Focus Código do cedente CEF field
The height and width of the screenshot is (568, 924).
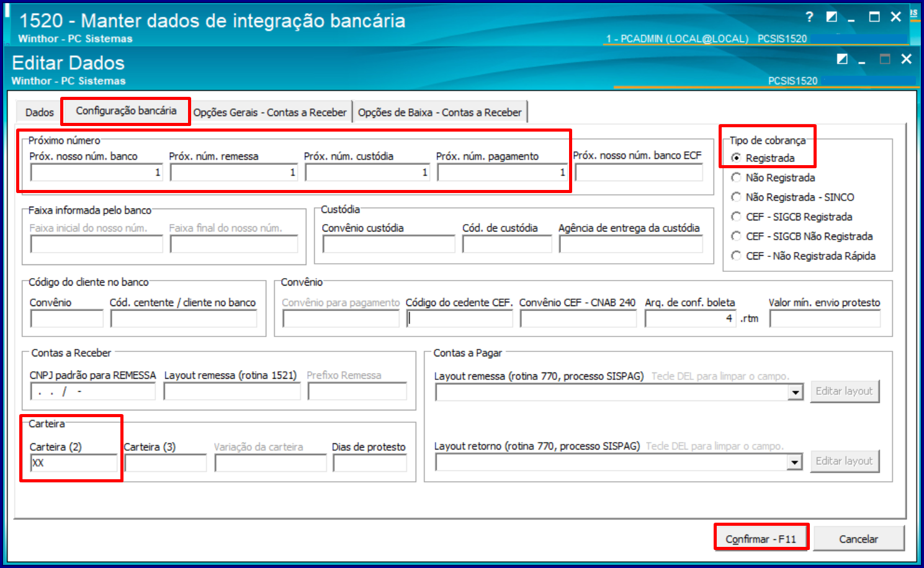pos(460,318)
